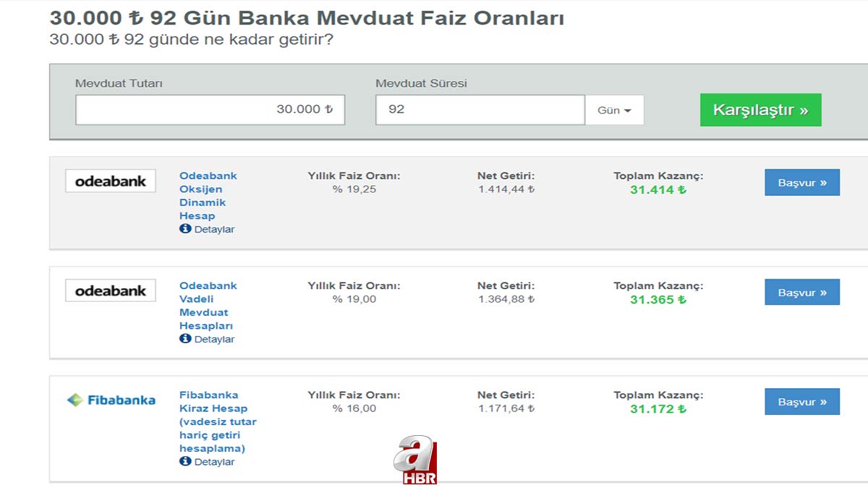This screenshot has width=868, height=488.
Task: Click the info icon under Fibabanka Kiraz Hesap
Action: tap(185, 461)
